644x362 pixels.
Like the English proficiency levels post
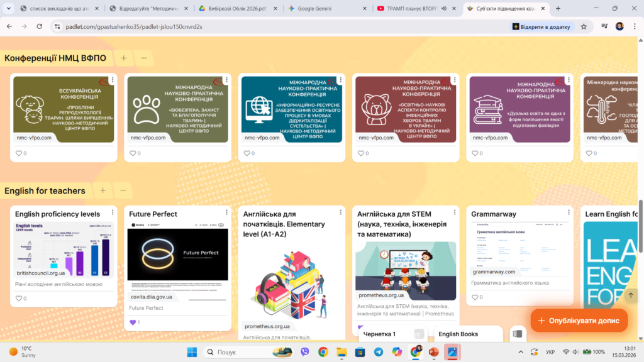(19, 299)
